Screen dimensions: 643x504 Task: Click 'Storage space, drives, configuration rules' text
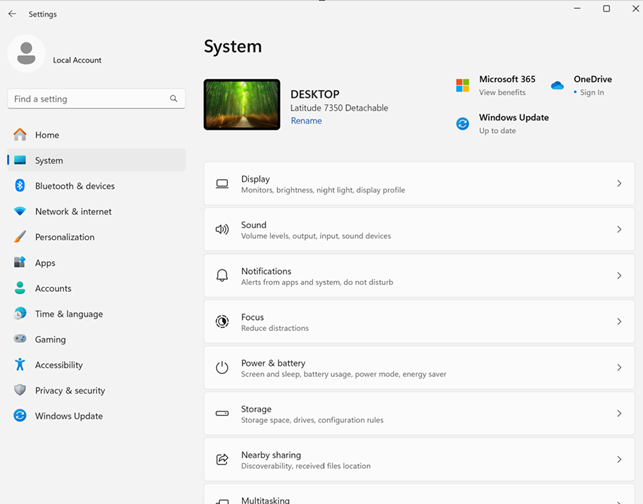point(312,420)
